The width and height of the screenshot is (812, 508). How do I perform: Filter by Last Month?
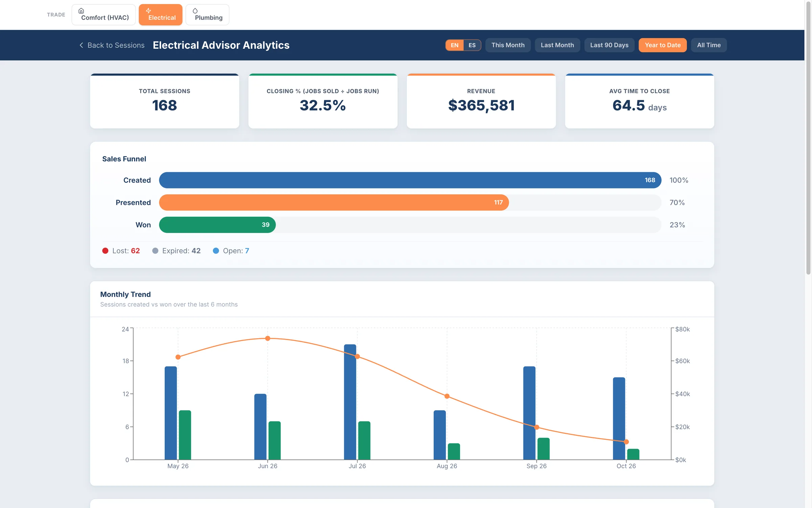pyautogui.click(x=557, y=45)
